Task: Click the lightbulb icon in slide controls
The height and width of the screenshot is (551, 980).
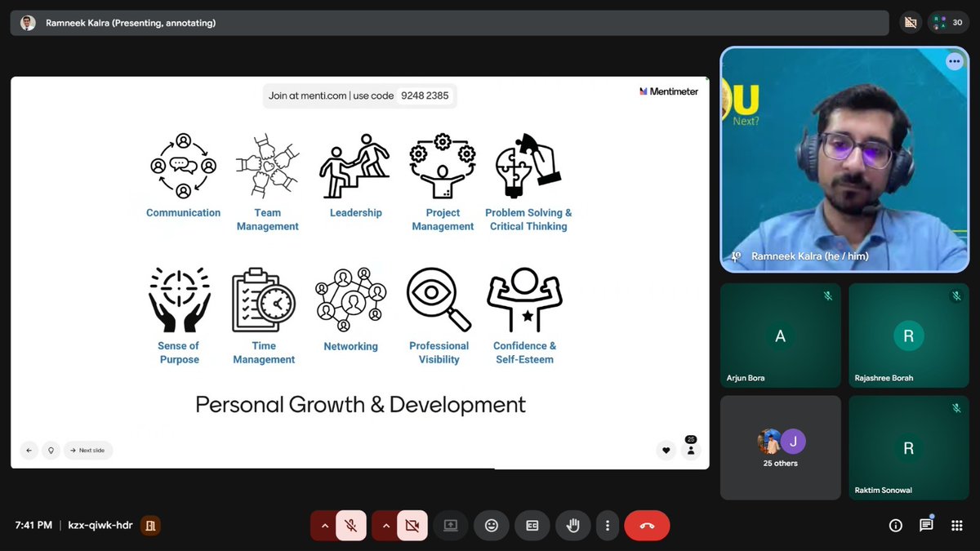Action: click(51, 450)
